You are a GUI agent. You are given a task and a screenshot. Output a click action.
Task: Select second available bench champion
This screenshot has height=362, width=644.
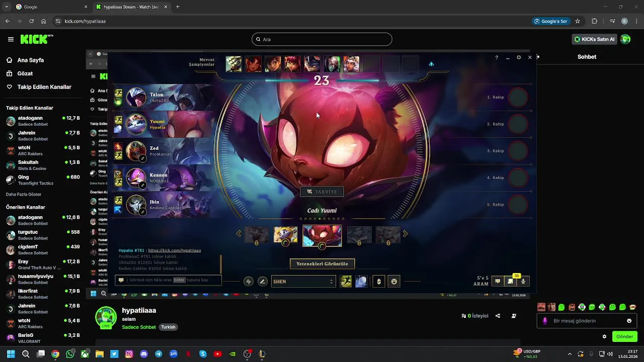point(253,64)
